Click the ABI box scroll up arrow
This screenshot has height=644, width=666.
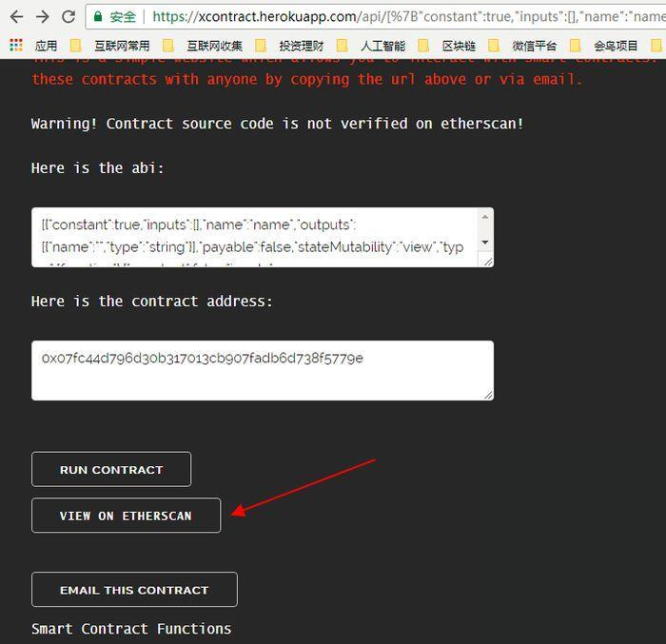pyautogui.click(x=485, y=217)
